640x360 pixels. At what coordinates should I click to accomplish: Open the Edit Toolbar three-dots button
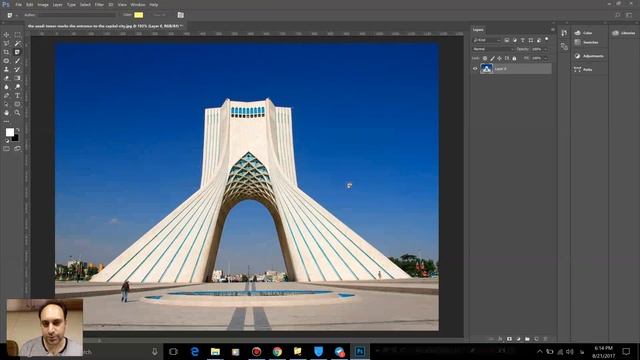point(6,121)
